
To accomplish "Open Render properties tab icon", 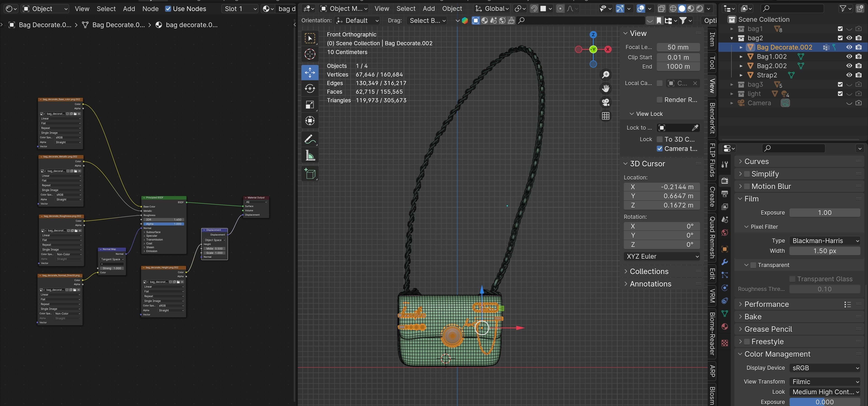I will point(724,181).
